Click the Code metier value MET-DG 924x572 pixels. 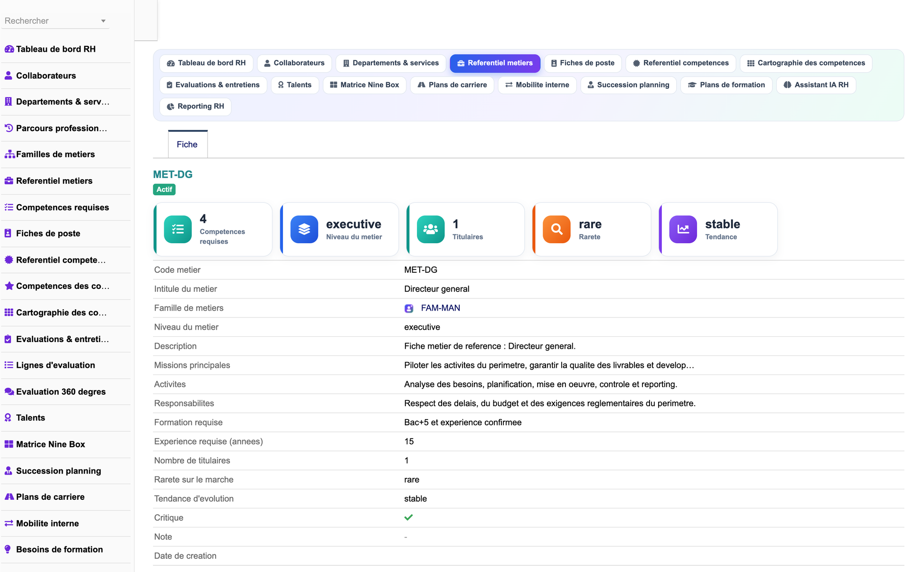pyautogui.click(x=421, y=270)
